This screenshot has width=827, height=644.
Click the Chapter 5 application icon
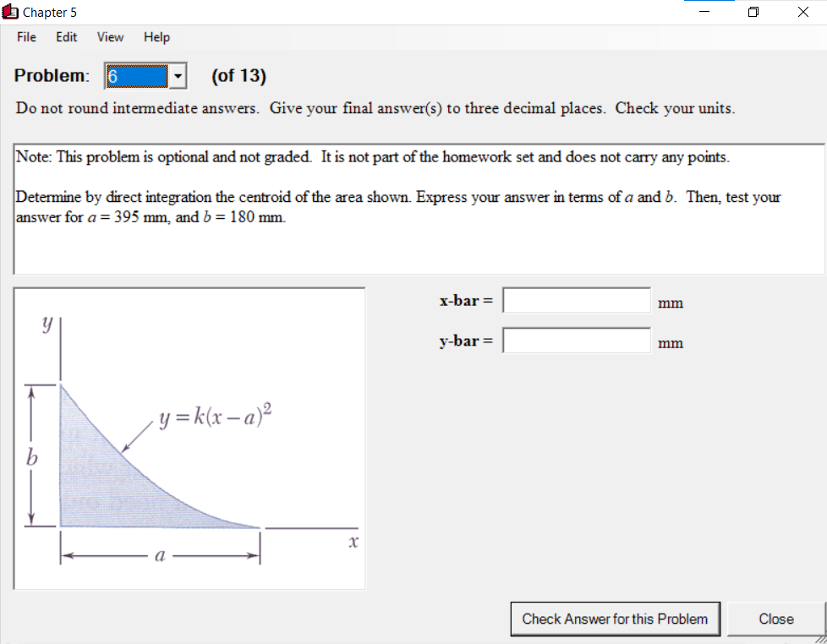[x=9, y=12]
